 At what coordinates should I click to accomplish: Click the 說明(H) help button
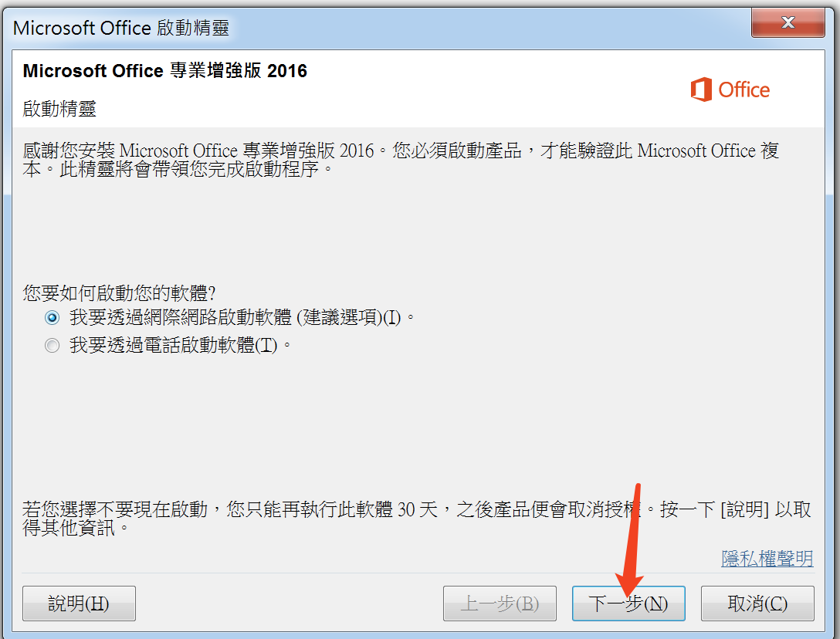[x=79, y=603]
